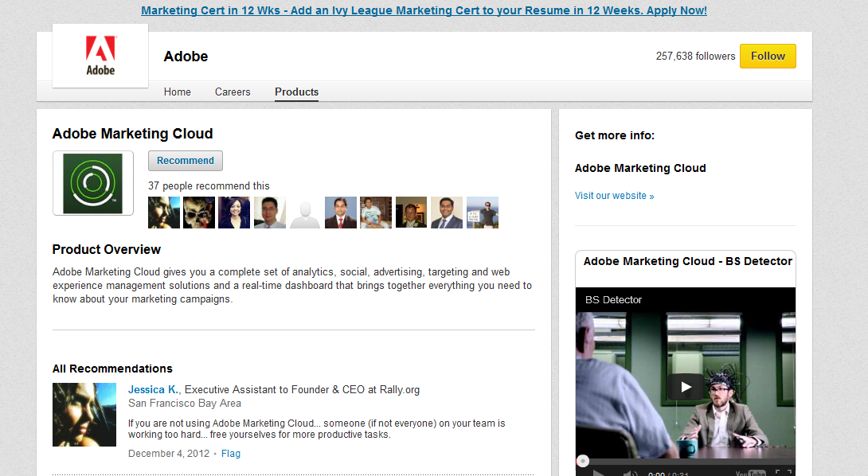
Task: Click the 'Adobe Marketing Cloud - BS Detector' video title
Action: click(x=688, y=261)
